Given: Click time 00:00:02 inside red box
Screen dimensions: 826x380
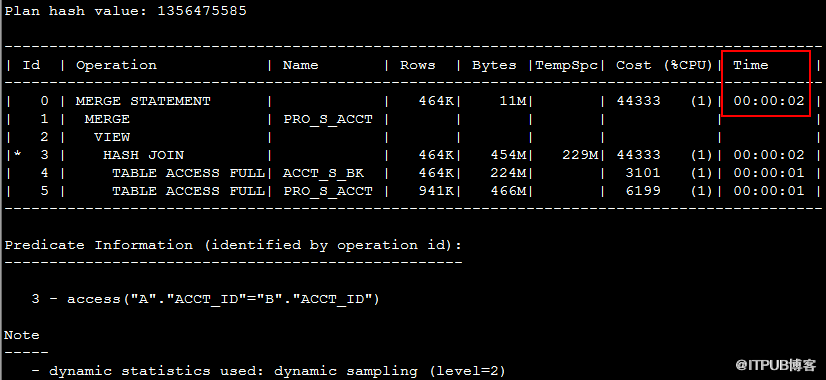Looking at the screenshot, I should (769, 101).
